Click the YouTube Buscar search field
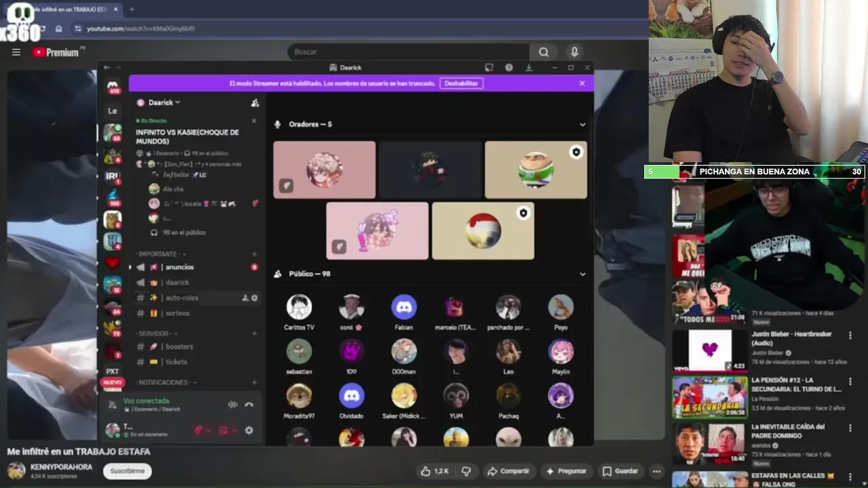868x488 pixels. tap(408, 52)
